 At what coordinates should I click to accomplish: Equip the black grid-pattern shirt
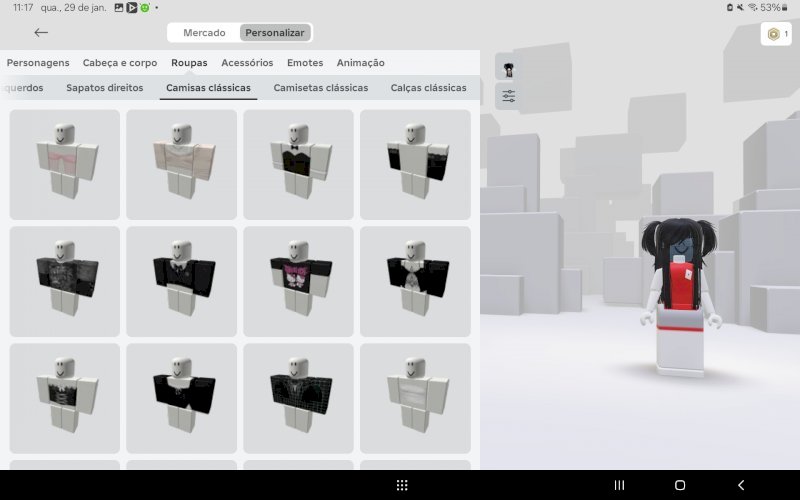298,398
